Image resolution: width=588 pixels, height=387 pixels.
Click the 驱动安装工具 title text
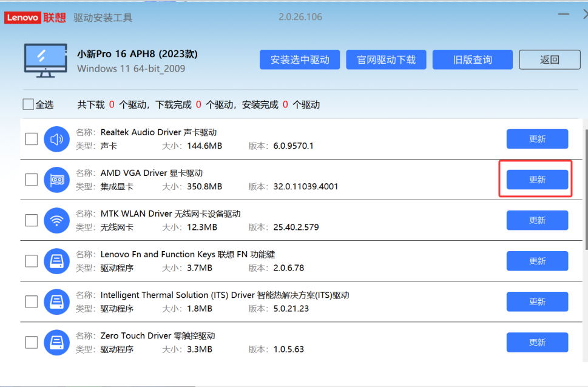point(103,18)
